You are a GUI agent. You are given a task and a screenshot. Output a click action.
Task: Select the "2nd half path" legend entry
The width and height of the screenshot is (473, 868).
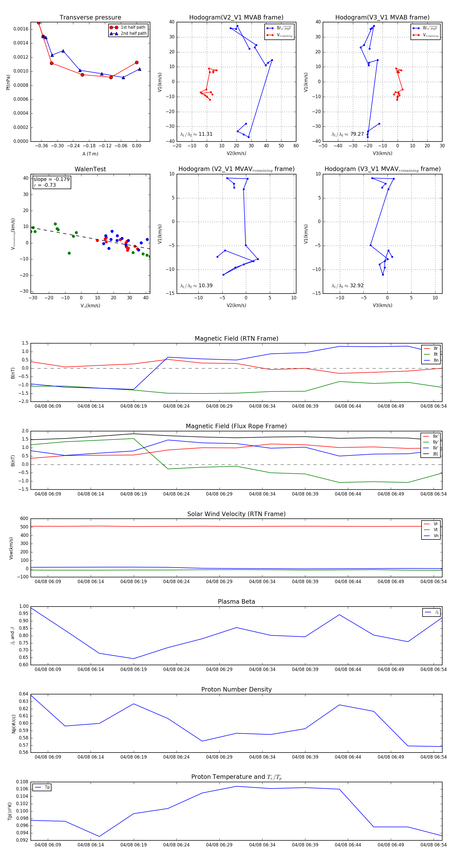128,33
